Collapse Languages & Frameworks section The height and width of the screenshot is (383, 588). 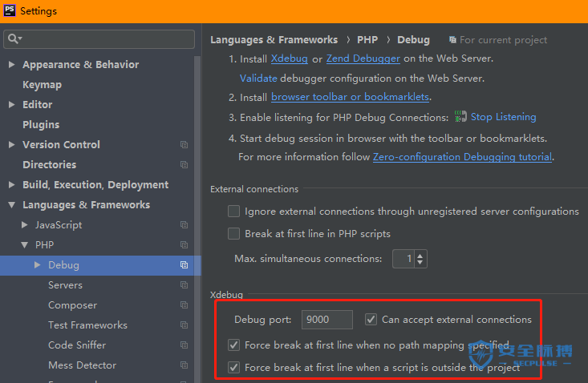tap(11, 205)
